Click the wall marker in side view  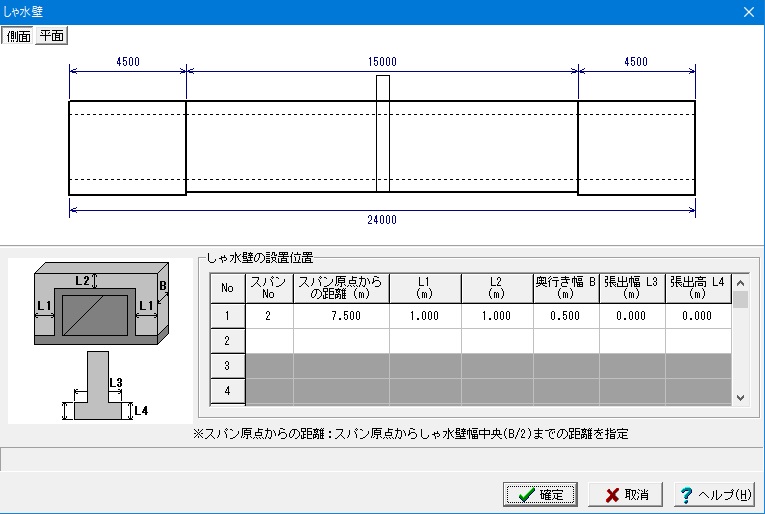[x=382, y=133]
